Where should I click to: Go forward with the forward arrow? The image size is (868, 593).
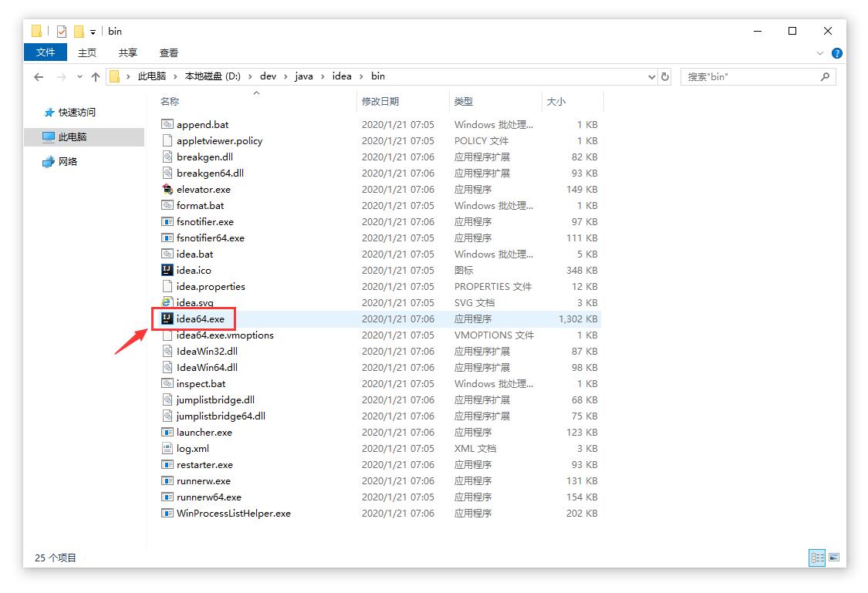pyautogui.click(x=62, y=77)
